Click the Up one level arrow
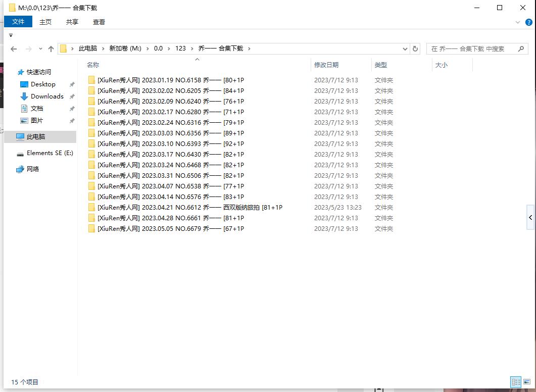 click(51, 49)
